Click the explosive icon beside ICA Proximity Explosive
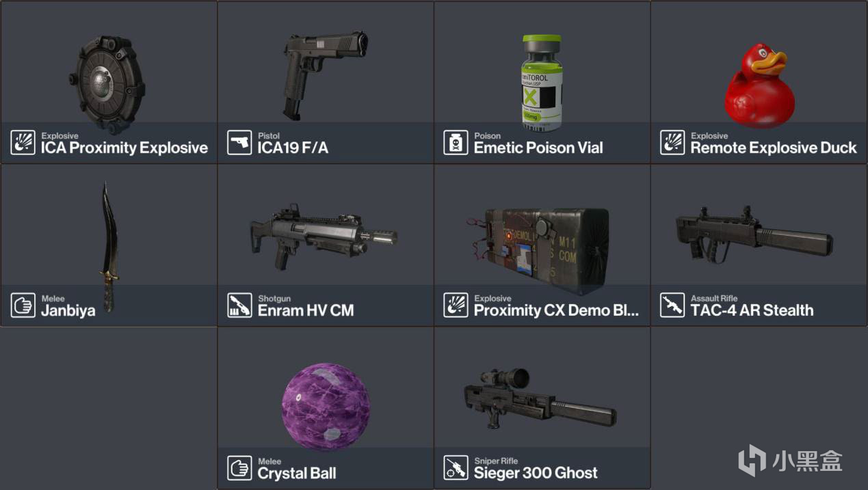This screenshot has width=868, height=490. tap(23, 142)
